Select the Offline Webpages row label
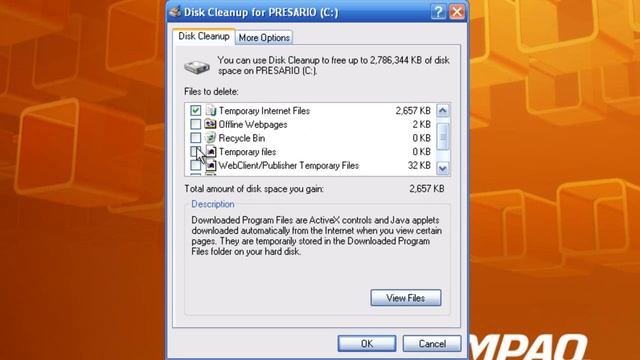Image resolution: width=640 pixels, height=360 pixels. coord(253,124)
